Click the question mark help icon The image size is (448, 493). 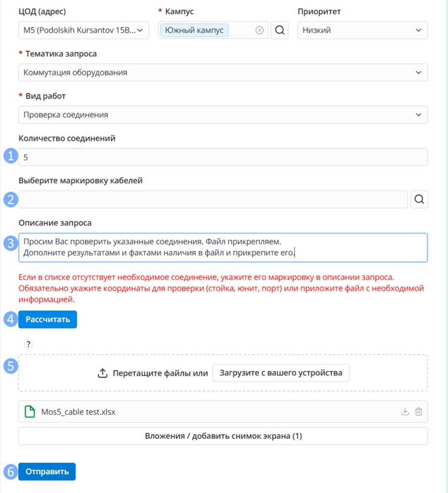(x=28, y=344)
